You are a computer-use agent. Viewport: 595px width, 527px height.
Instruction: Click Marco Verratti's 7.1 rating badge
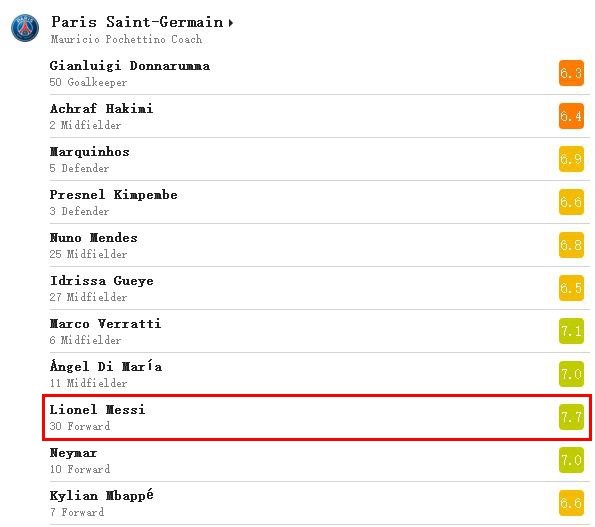571,331
